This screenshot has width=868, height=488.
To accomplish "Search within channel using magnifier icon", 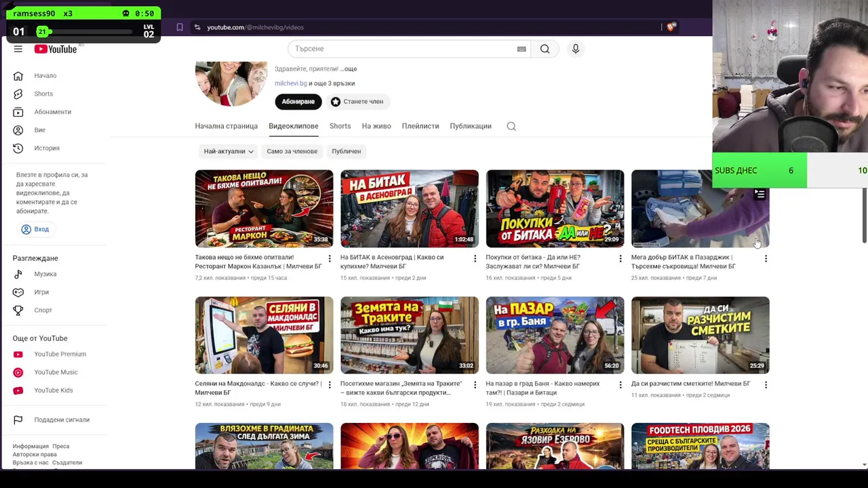I will tap(511, 126).
